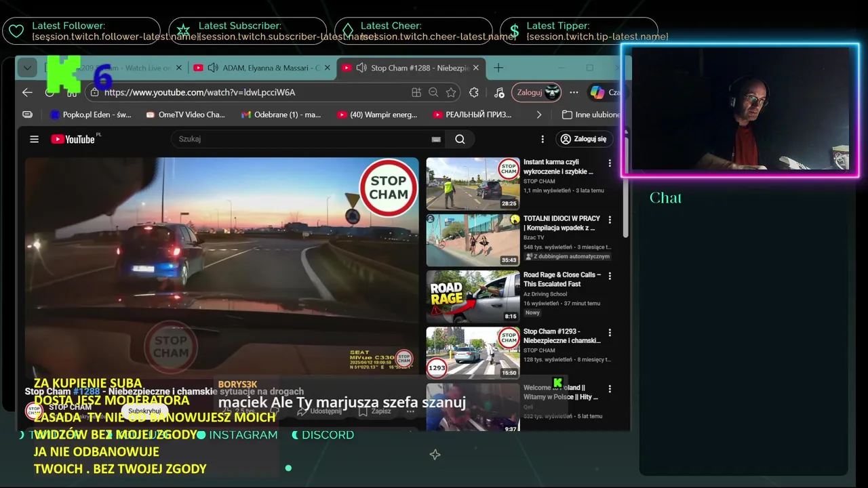Click the YouTube search magnifier button

[x=460, y=139]
